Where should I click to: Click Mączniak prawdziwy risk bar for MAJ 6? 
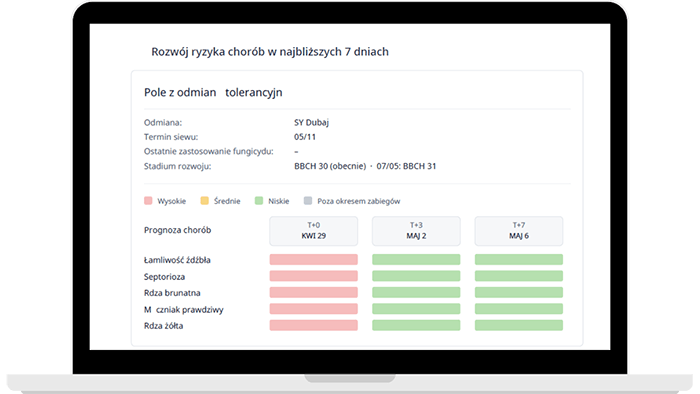[x=519, y=309]
